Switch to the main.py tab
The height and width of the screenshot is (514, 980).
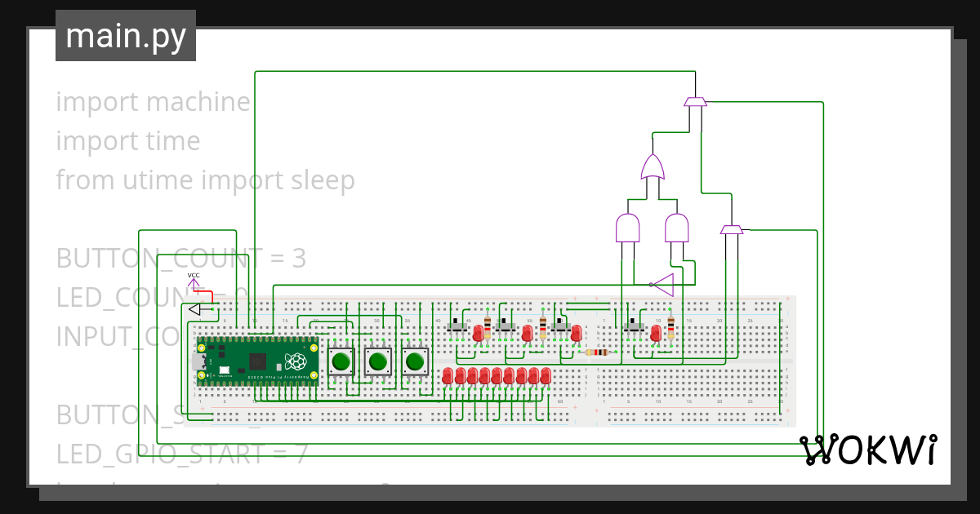pos(125,34)
